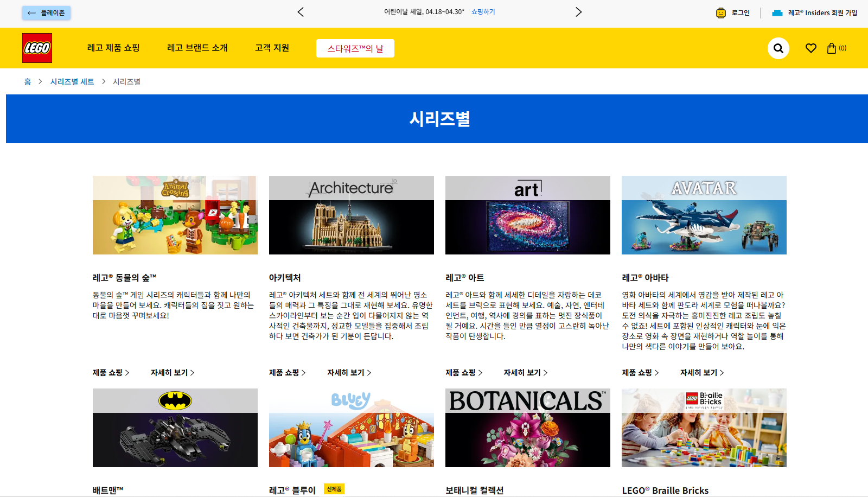868x497 pixels.
Task: Click the 레고 아바타 heading
Action: click(645, 277)
